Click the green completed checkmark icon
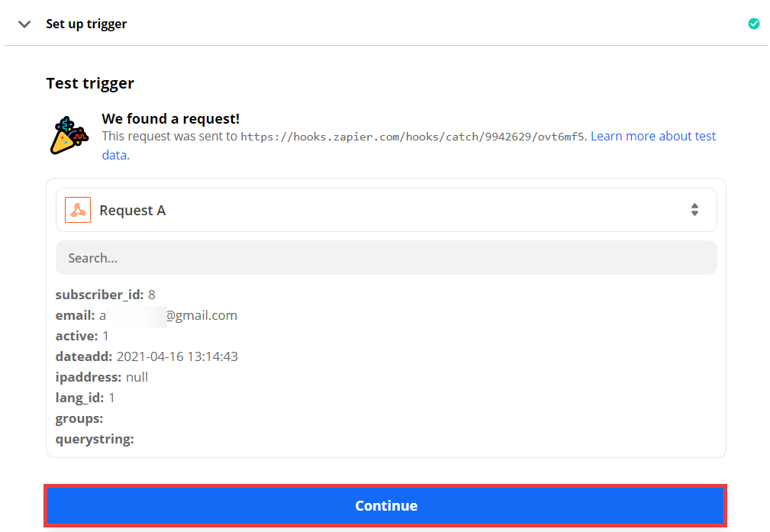The width and height of the screenshot is (770, 532). (754, 24)
